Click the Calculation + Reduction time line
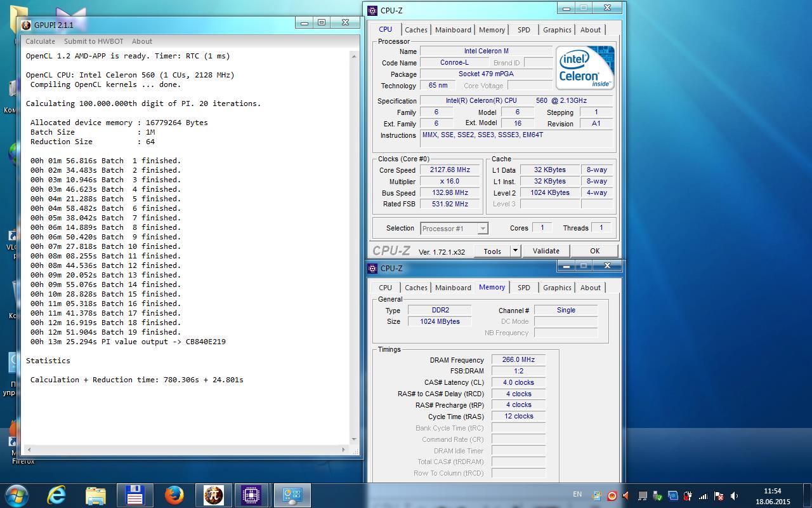The height and width of the screenshot is (508, 812). pos(137,380)
